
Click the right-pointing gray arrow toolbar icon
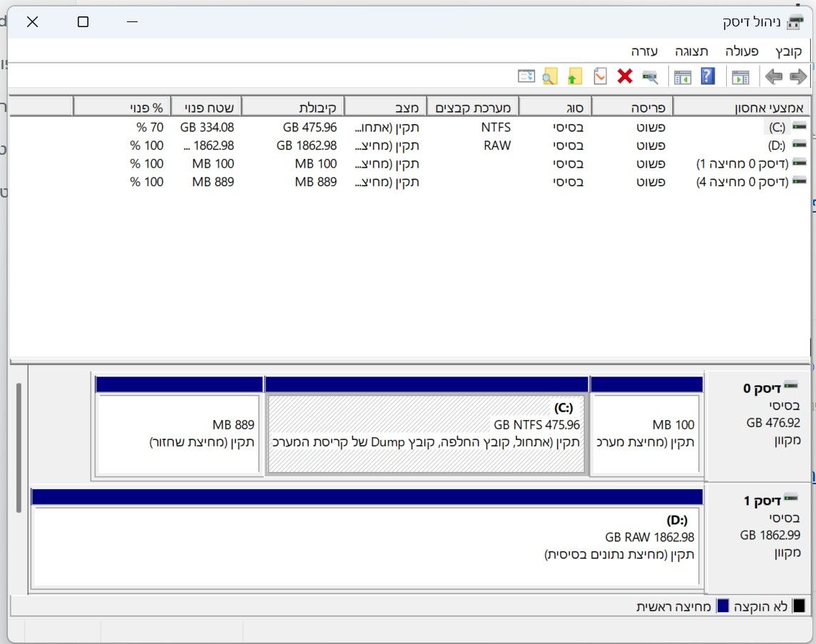(x=798, y=77)
